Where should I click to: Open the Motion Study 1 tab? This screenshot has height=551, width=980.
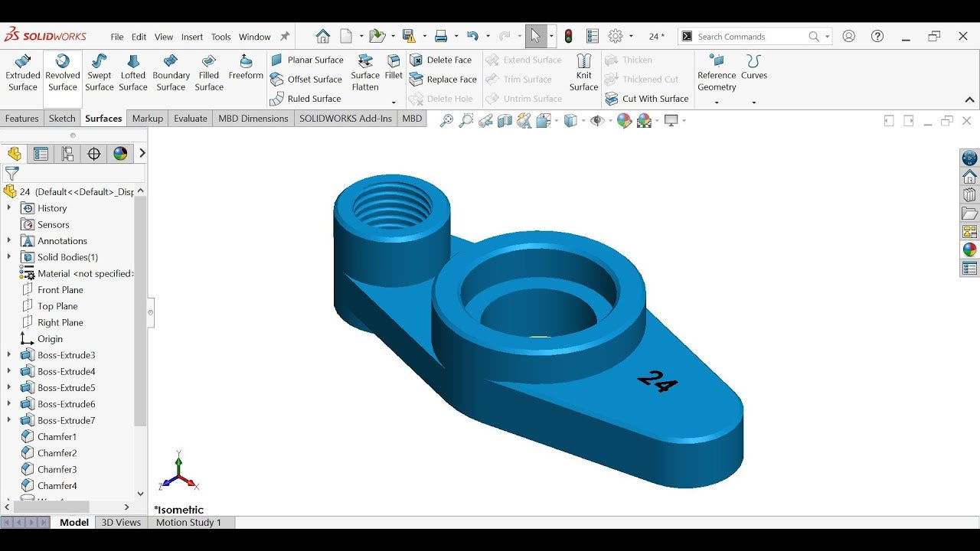[188, 523]
